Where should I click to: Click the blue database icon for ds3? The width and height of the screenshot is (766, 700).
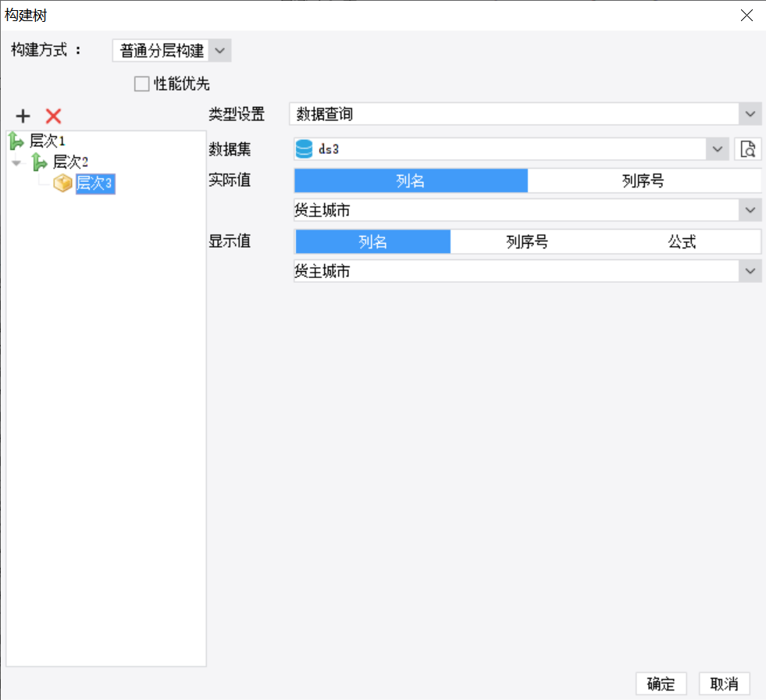305,148
